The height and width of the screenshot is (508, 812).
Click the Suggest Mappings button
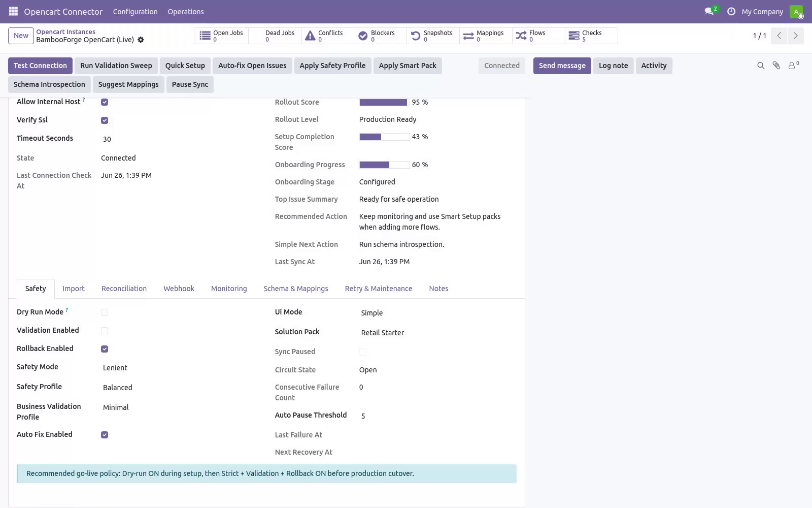[x=128, y=84]
